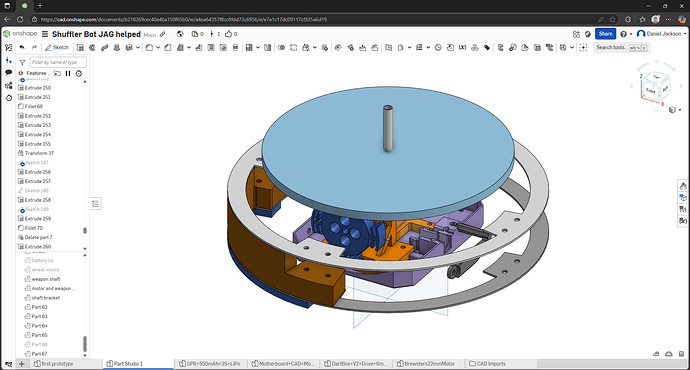Open the CAD Imports folder tab

point(488,364)
